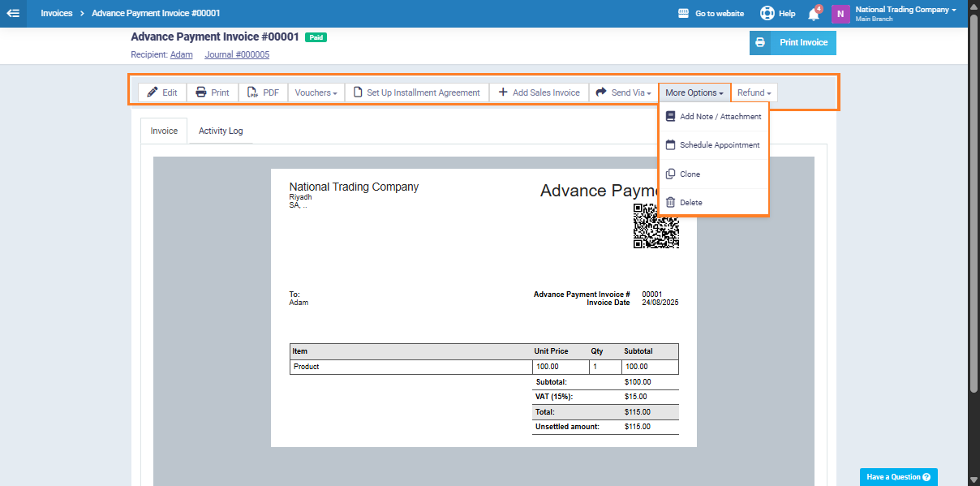Click the Have a Question button
Viewport: 980px width, 486px height.
tap(899, 477)
